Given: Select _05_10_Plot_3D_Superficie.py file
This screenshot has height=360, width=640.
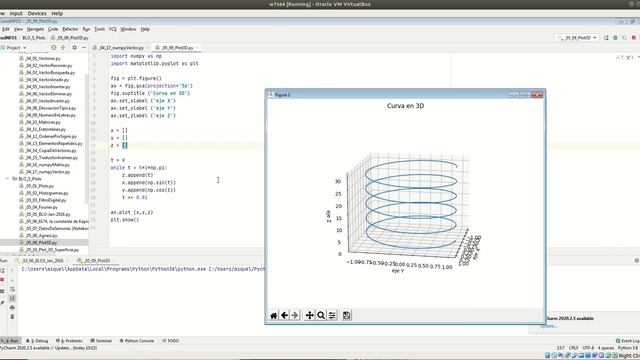Looking at the screenshot, I should 49,250.
